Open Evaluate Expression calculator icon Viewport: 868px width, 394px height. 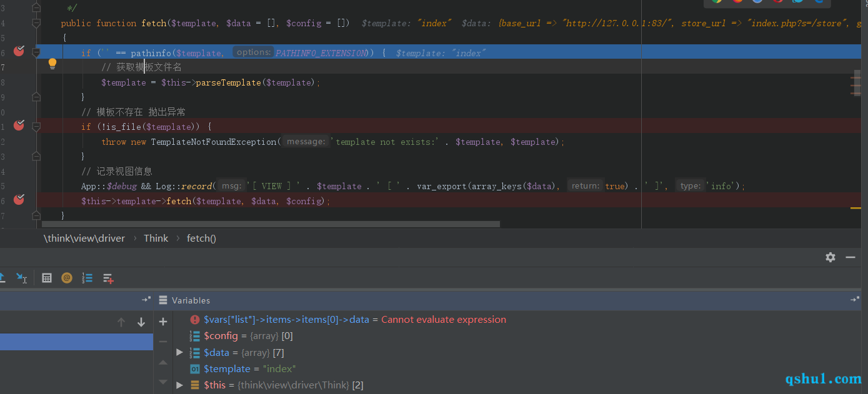tap(47, 278)
